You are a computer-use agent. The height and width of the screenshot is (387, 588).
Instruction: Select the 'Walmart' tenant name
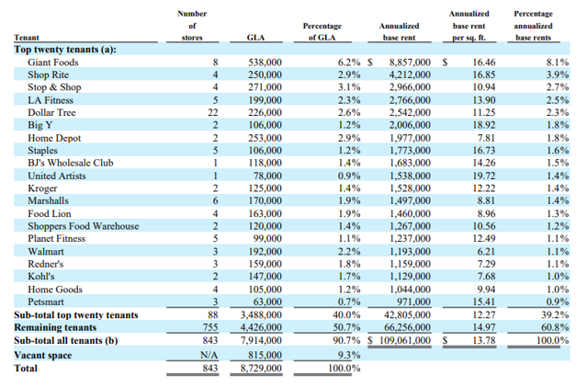[46, 252]
